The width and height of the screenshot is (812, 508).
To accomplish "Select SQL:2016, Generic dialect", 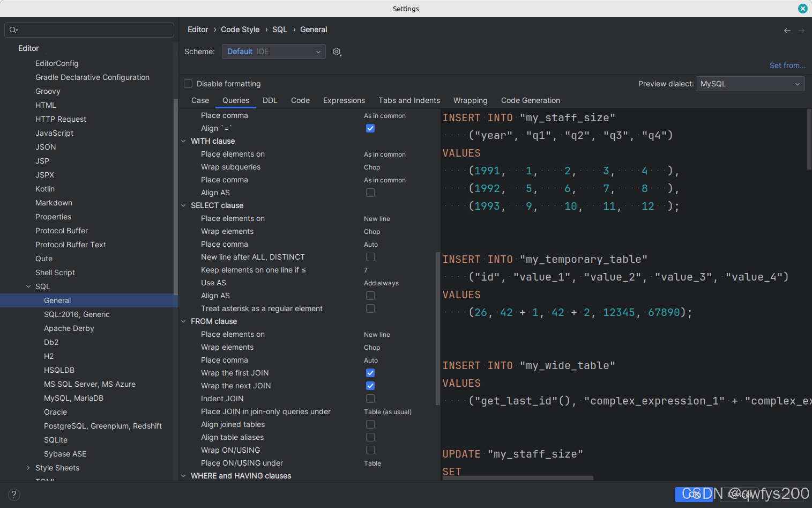I will point(77,314).
